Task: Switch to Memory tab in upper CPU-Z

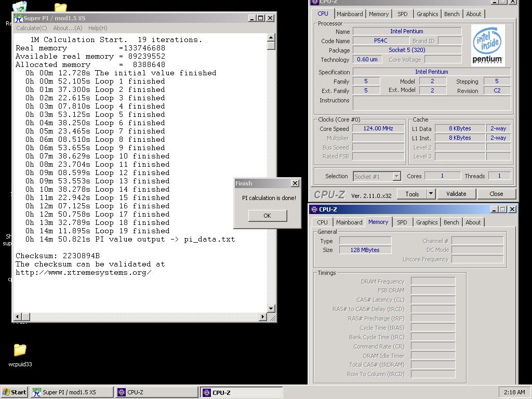Action: (378, 14)
